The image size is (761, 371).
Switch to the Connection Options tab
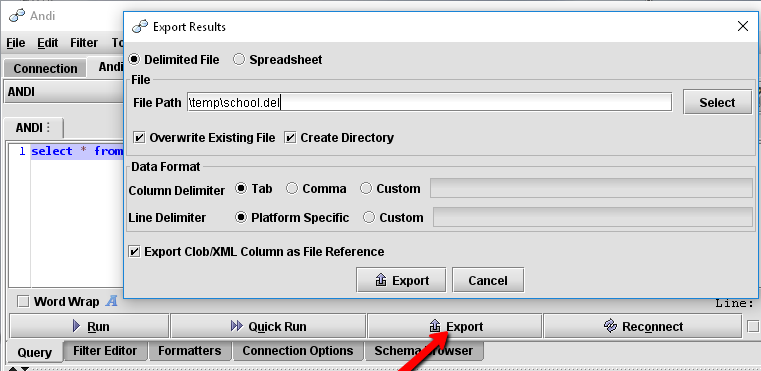(x=298, y=351)
